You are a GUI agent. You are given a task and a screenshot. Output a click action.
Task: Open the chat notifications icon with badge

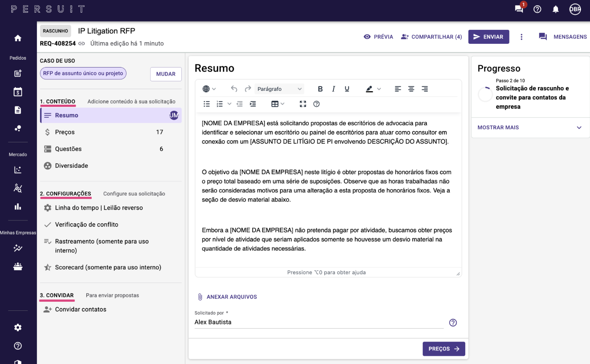tap(520, 9)
